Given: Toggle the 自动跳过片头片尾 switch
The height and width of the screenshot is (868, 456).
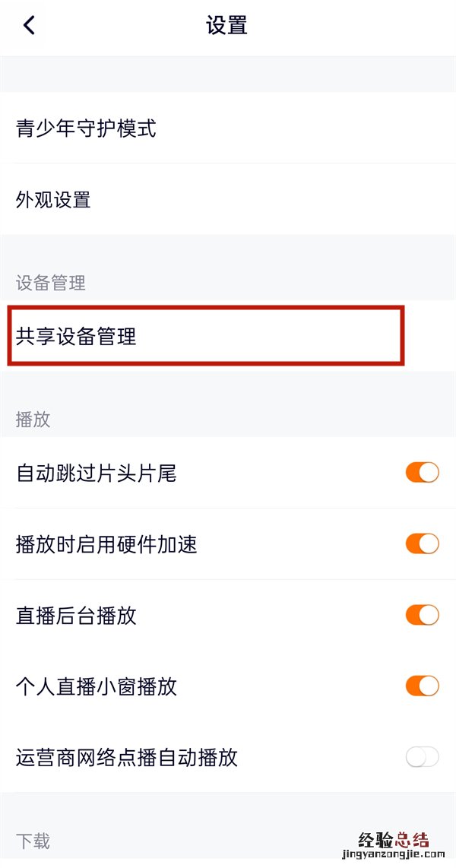Looking at the screenshot, I should coord(422,473).
